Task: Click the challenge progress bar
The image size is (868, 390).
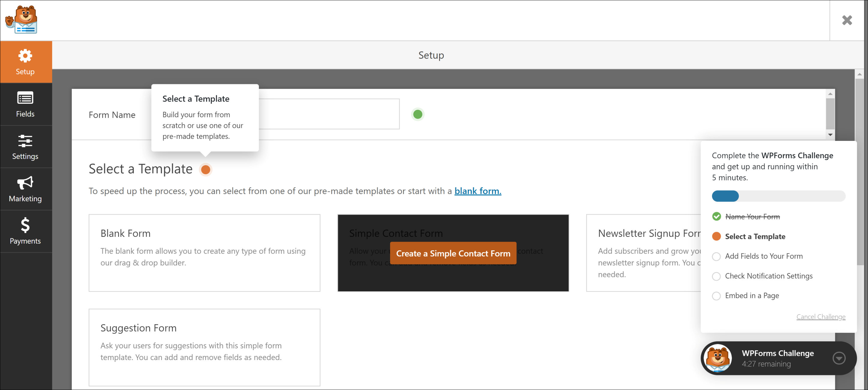Action: 778,196
